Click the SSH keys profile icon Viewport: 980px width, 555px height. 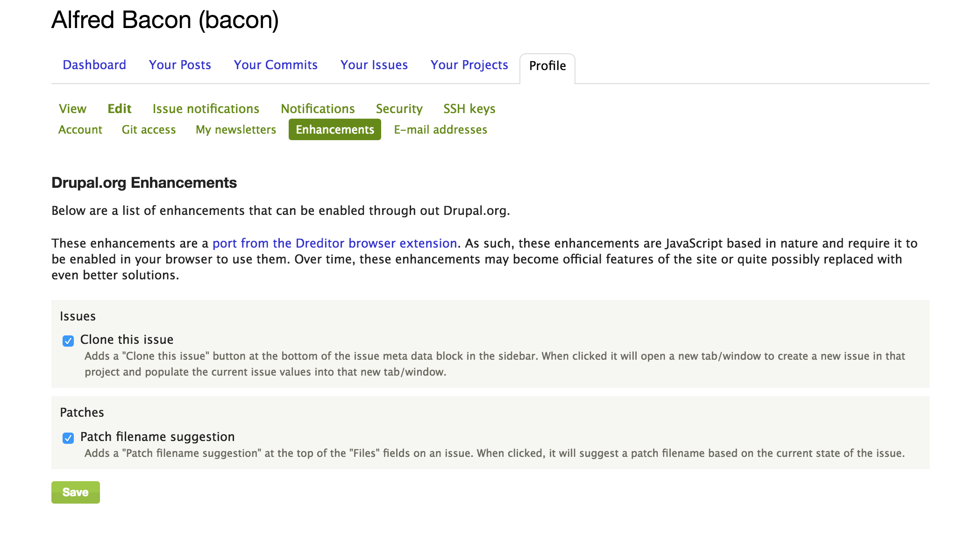click(x=469, y=108)
